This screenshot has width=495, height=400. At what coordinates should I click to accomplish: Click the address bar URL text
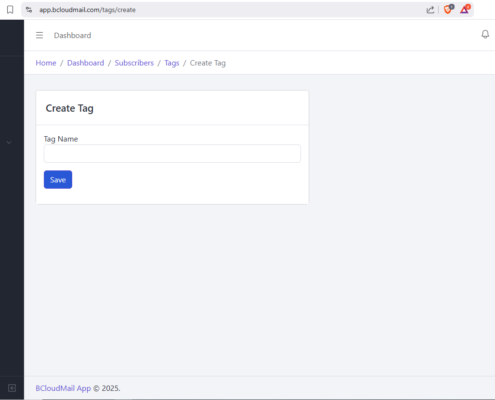pos(87,10)
